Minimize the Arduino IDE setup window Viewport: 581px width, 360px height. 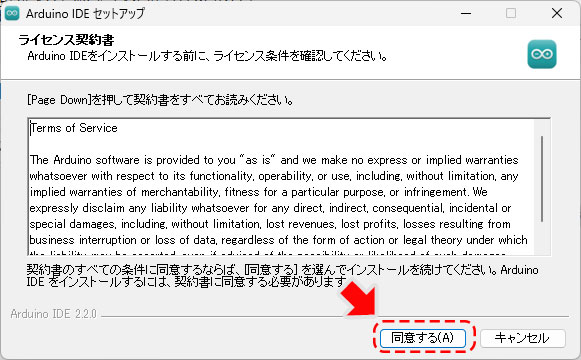(466, 13)
